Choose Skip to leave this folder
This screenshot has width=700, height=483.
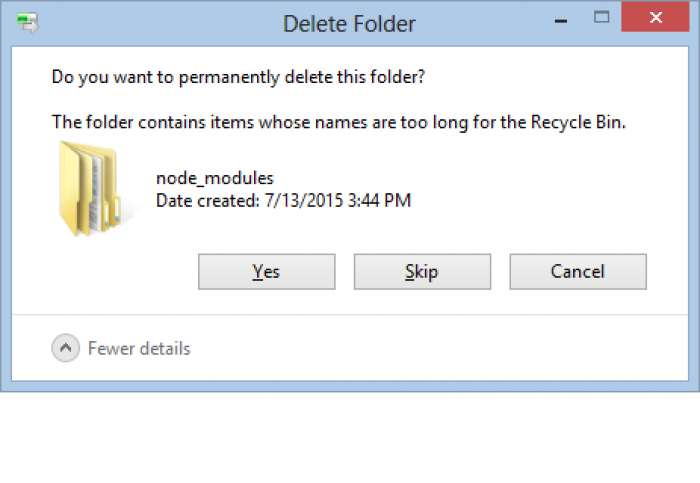(x=422, y=272)
